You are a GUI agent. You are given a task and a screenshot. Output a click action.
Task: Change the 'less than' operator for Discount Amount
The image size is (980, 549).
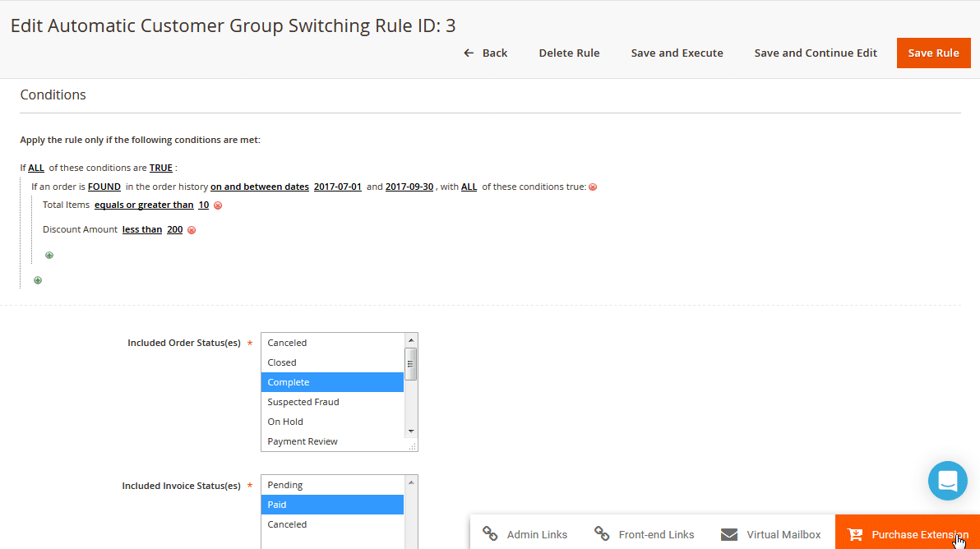pos(141,229)
